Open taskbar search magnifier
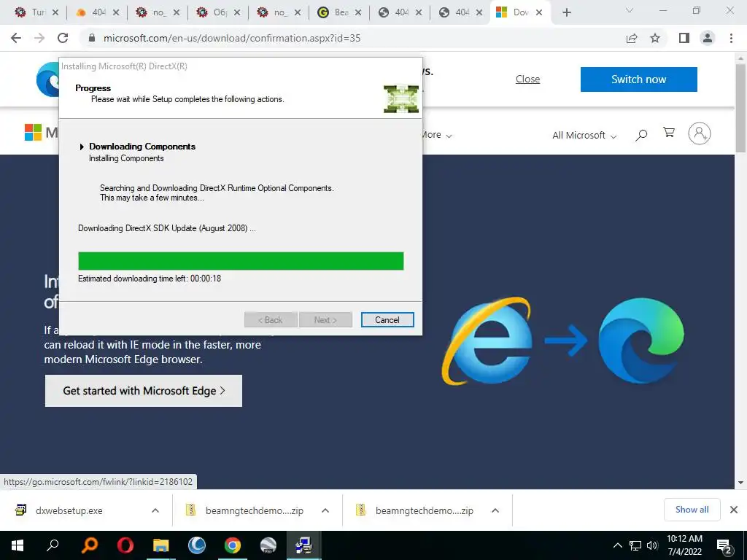The width and height of the screenshot is (747, 560). [53, 545]
